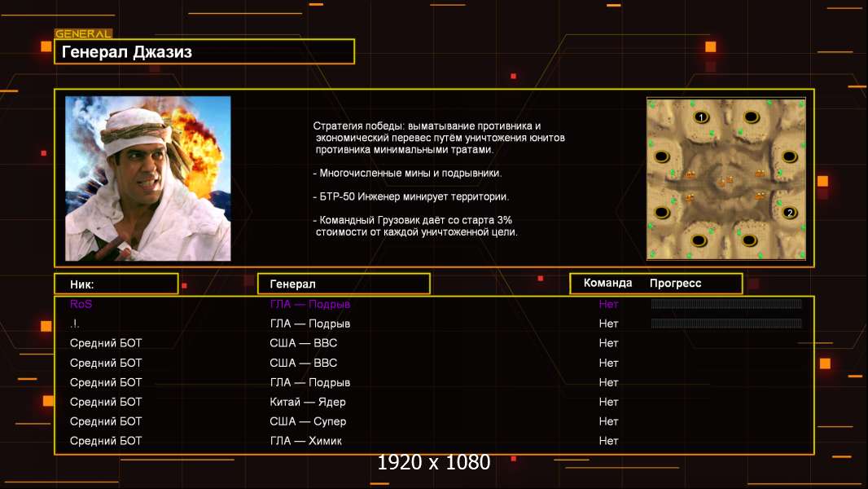Click the "Генерал Джазиз" title field
The width and height of the screenshot is (868, 489).
coord(204,51)
